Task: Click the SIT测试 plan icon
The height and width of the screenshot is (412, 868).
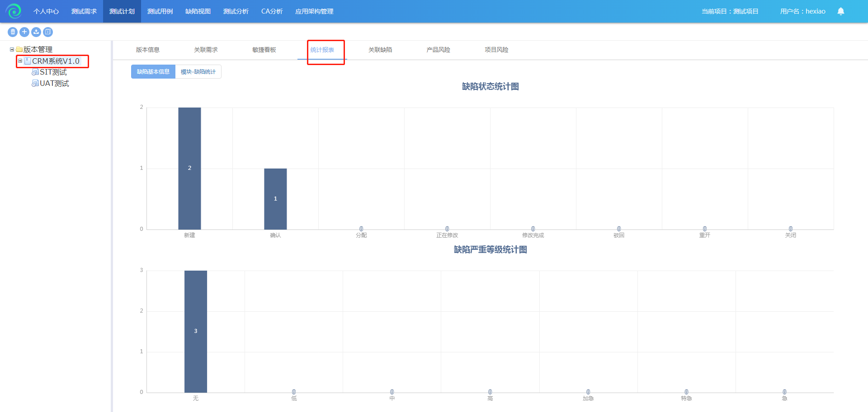Action: 35,72
